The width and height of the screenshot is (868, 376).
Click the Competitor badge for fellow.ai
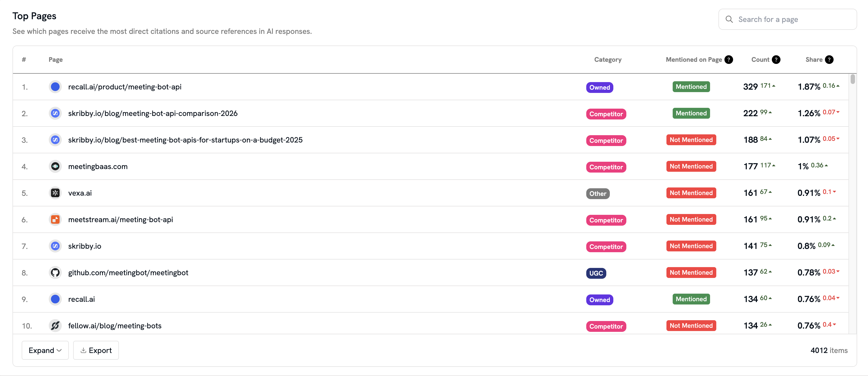point(606,326)
